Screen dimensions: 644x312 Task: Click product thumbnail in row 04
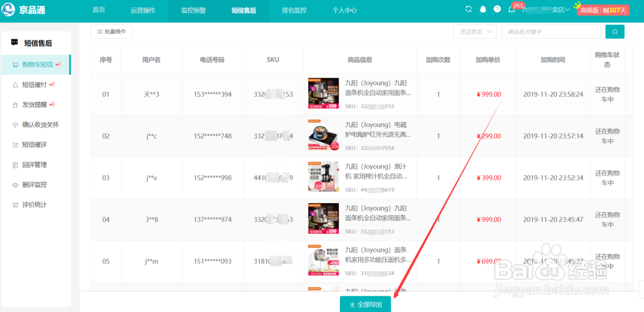pyautogui.click(x=324, y=219)
